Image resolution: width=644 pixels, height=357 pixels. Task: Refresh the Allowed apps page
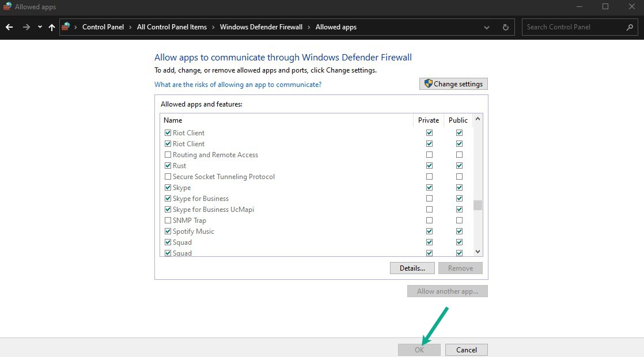point(506,27)
